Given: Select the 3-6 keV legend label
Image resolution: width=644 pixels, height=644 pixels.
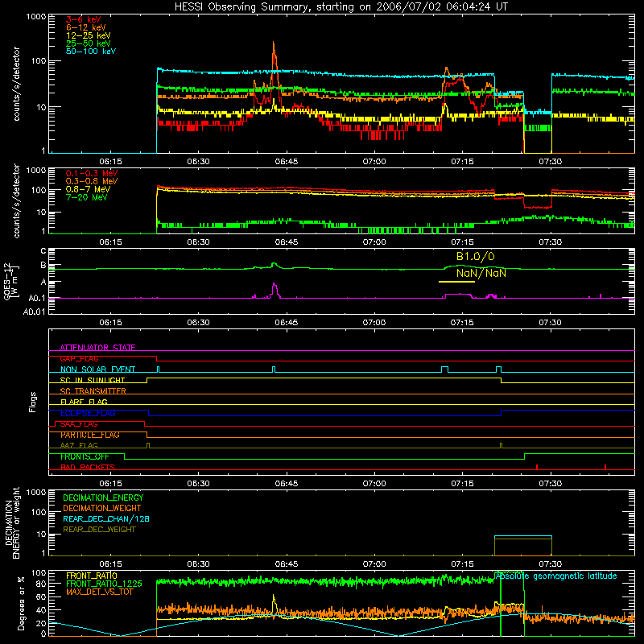Looking at the screenshot, I should pos(84,19).
